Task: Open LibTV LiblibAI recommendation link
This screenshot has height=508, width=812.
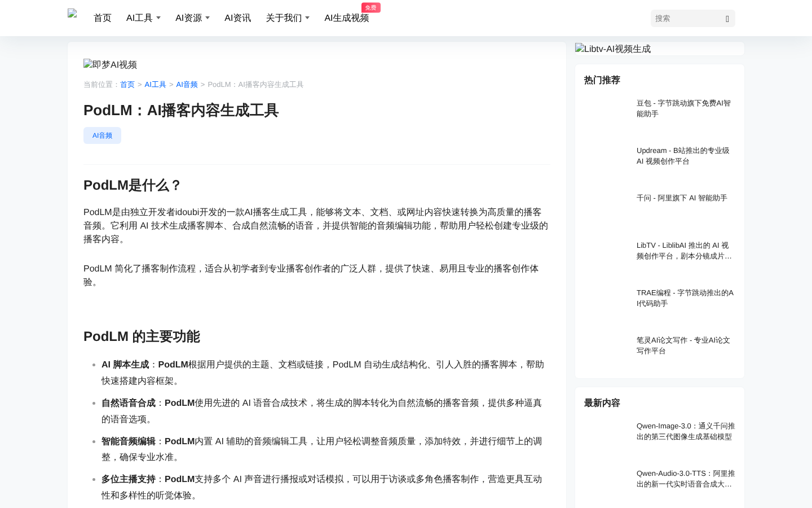Action: 685,251
